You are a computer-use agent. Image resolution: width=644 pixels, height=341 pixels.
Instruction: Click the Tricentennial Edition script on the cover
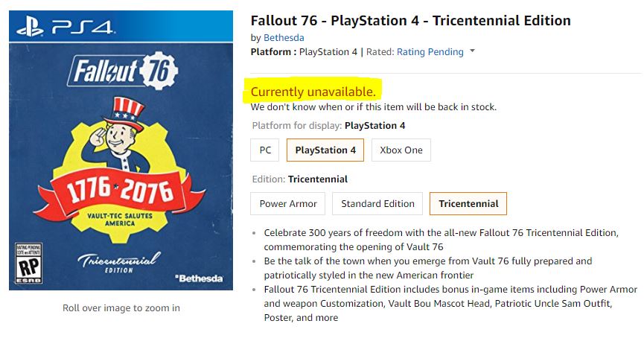(x=120, y=263)
